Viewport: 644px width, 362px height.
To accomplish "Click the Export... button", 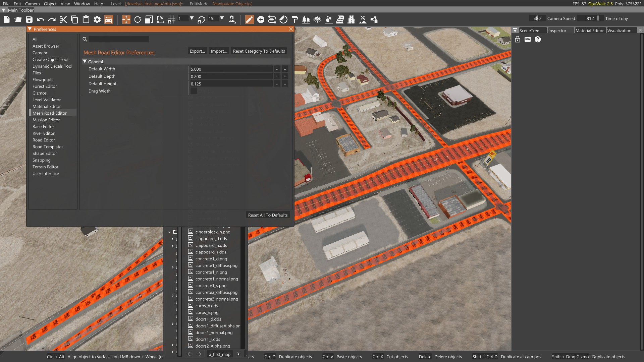I will [197, 51].
